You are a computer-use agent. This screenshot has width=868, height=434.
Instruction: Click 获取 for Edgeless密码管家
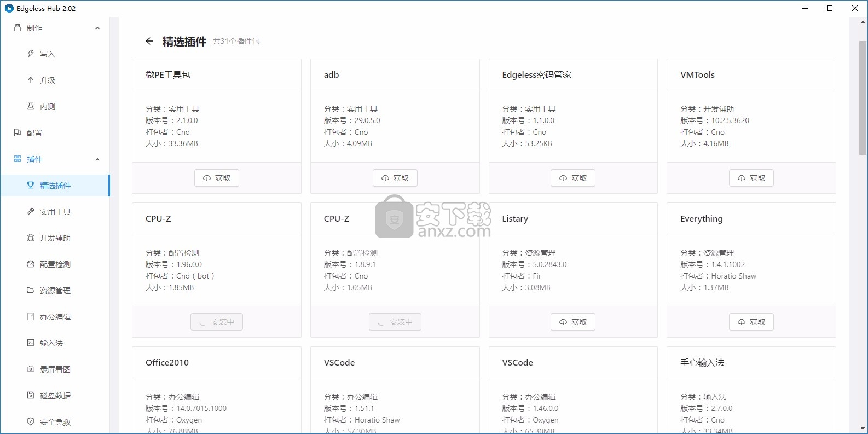573,178
